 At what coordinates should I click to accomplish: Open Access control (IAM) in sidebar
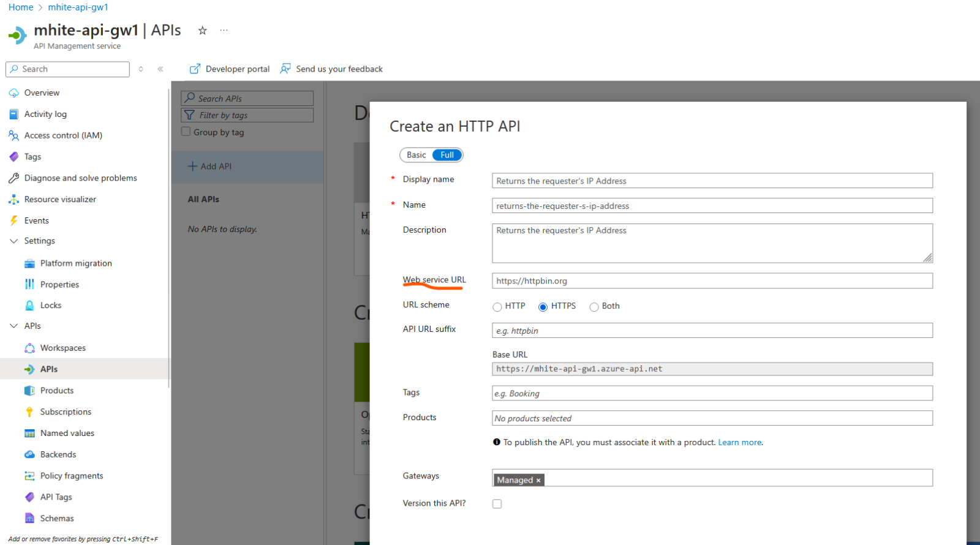[62, 135]
